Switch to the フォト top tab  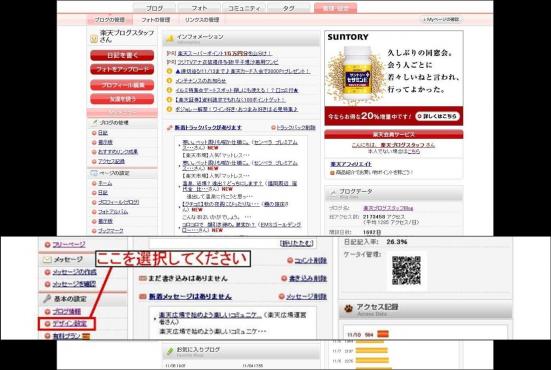click(x=199, y=8)
